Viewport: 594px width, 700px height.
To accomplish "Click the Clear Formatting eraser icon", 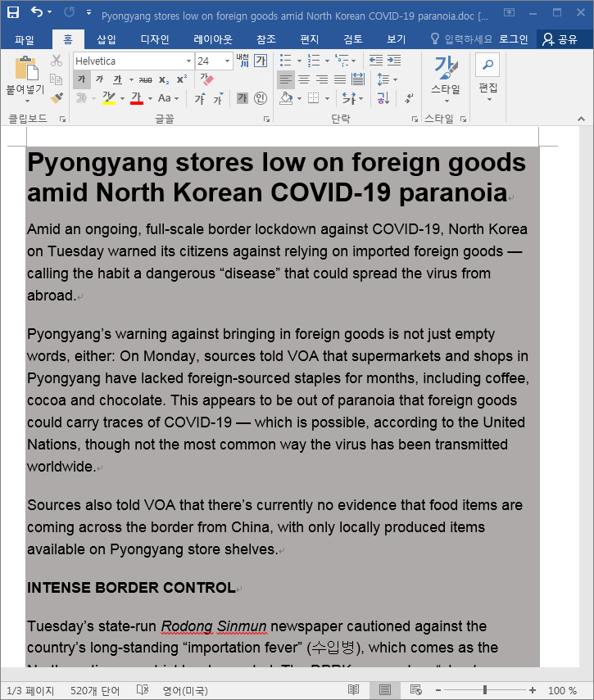I will tap(206, 79).
